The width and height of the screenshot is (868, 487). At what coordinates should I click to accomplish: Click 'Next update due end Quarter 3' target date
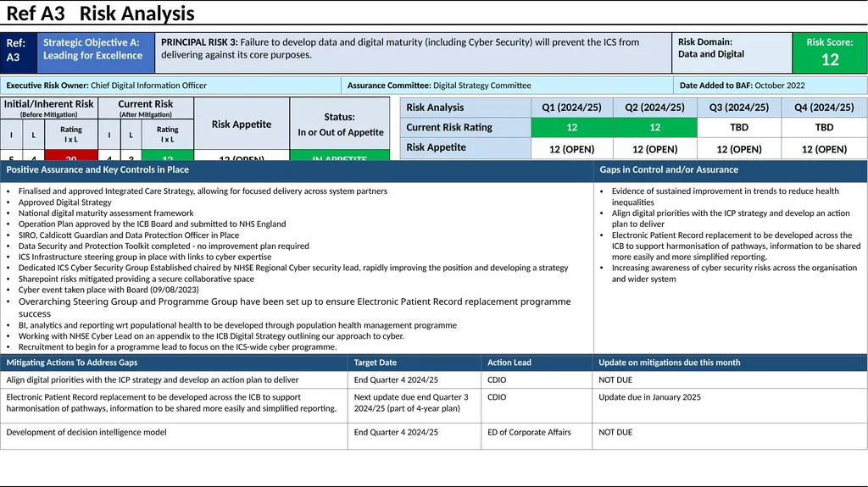pos(411,403)
